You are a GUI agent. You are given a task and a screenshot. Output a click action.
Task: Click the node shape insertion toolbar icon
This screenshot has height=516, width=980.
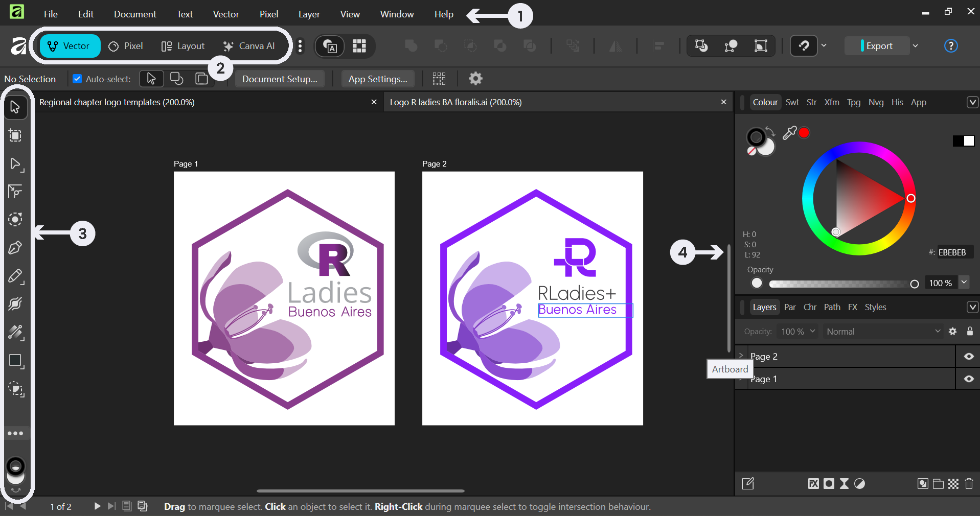tap(731, 46)
